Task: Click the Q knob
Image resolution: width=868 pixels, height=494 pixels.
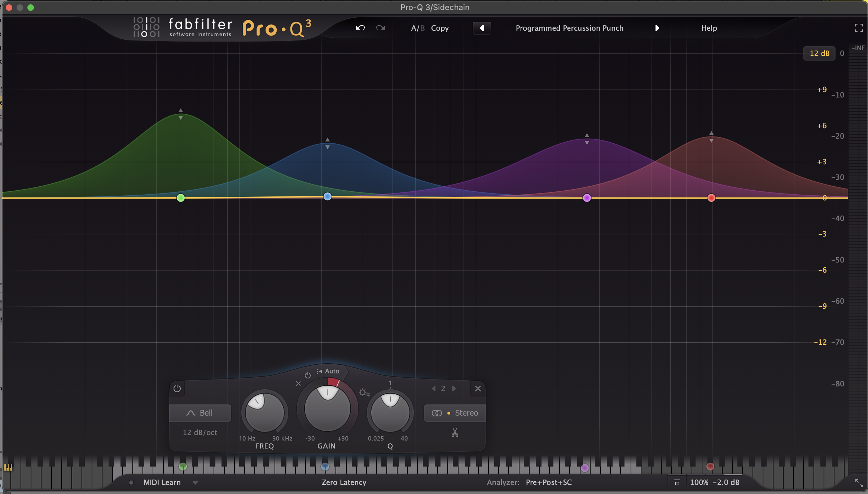Action: click(x=390, y=412)
